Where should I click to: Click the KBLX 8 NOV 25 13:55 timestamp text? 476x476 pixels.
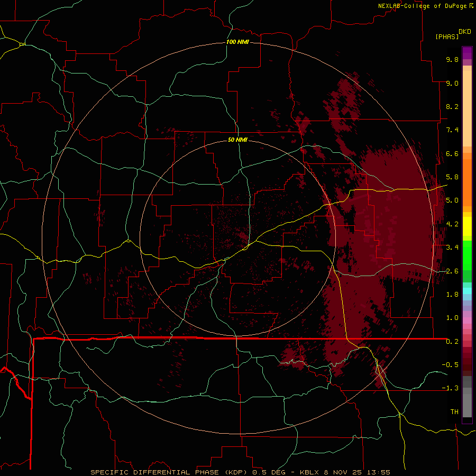(x=344, y=472)
